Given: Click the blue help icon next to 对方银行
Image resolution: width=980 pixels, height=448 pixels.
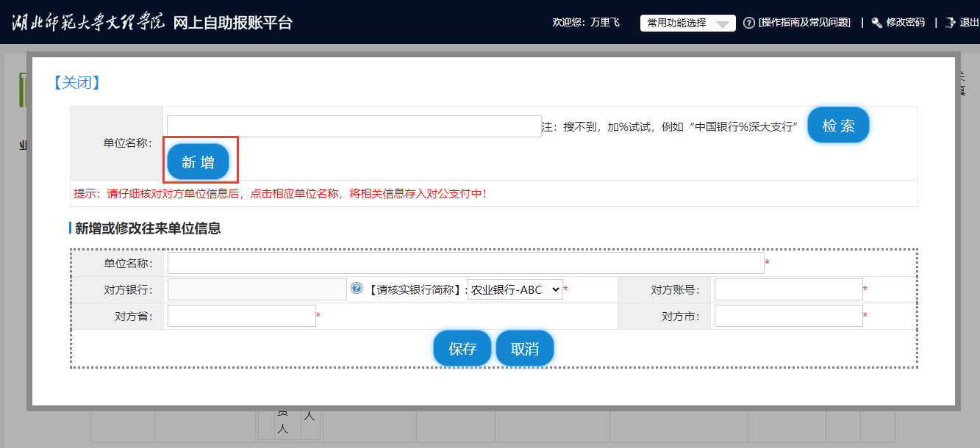Looking at the screenshot, I should pyautogui.click(x=357, y=289).
